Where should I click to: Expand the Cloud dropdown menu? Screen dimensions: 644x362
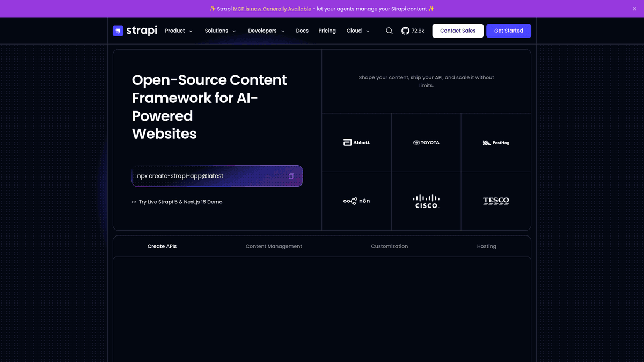tap(358, 31)
